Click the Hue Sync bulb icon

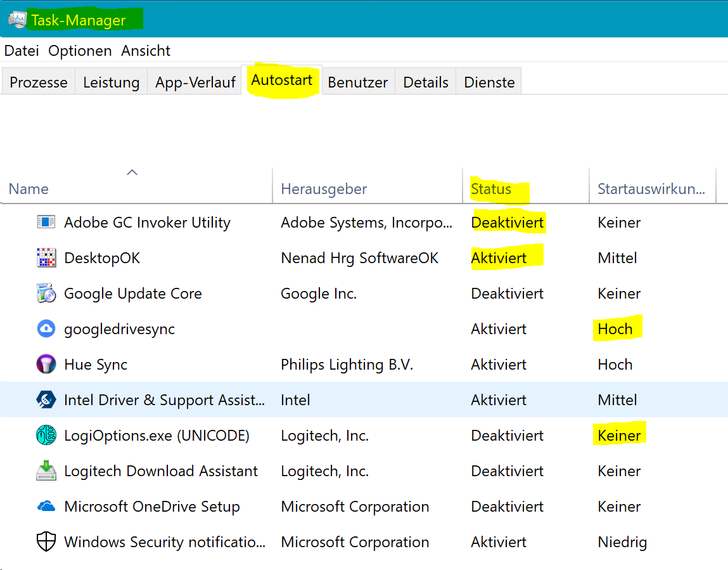click(x=46, y=365)
